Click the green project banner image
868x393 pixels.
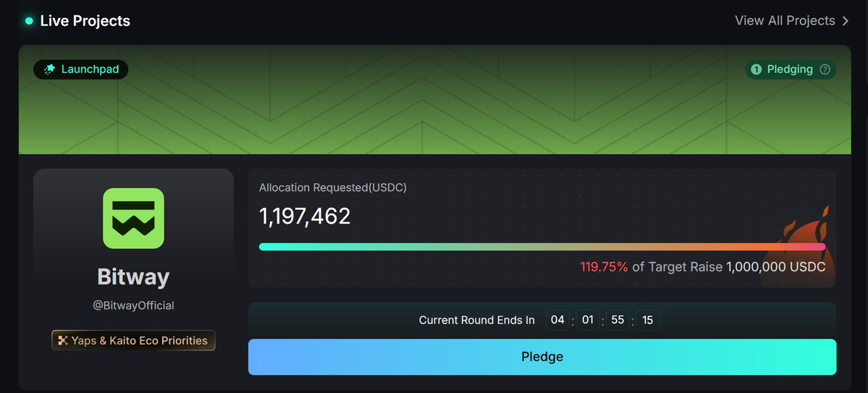(434, 109)
